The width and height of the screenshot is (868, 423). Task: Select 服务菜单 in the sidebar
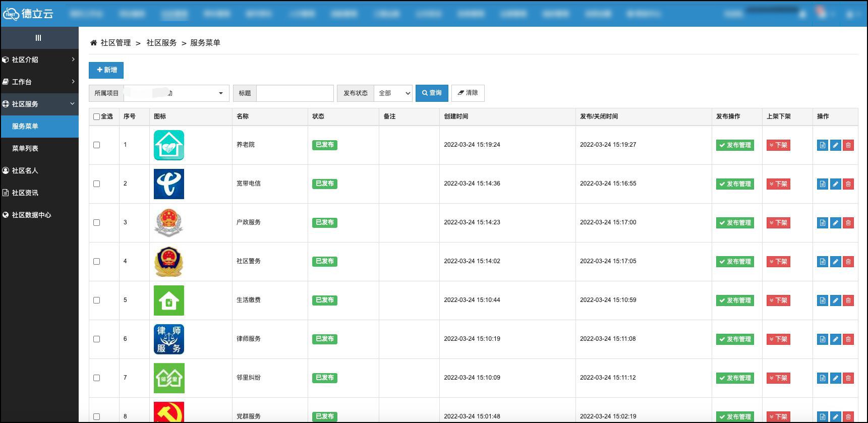[x=39, y=126]
